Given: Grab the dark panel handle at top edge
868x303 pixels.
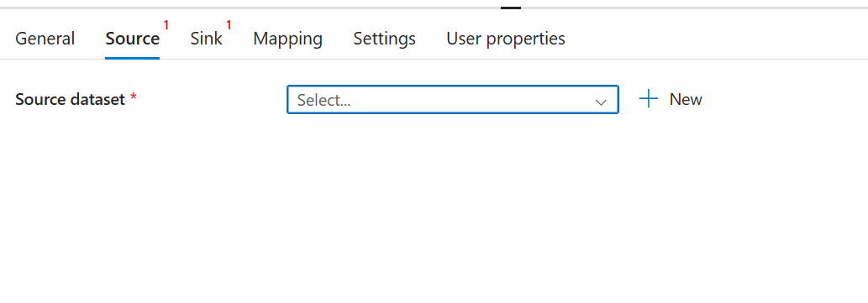Looking at the screenshot, I should click(510, 8).
